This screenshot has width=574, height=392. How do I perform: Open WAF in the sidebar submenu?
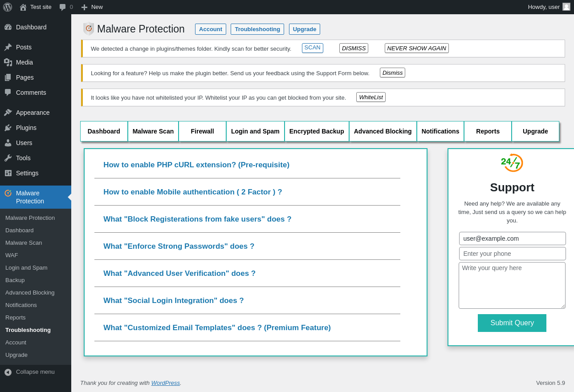point(12,255)
